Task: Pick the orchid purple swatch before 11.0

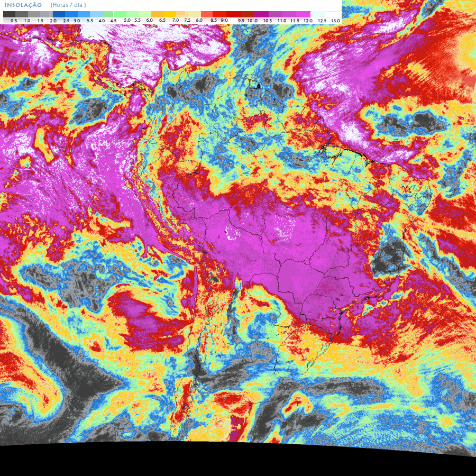Action: (x=275, y=14)
